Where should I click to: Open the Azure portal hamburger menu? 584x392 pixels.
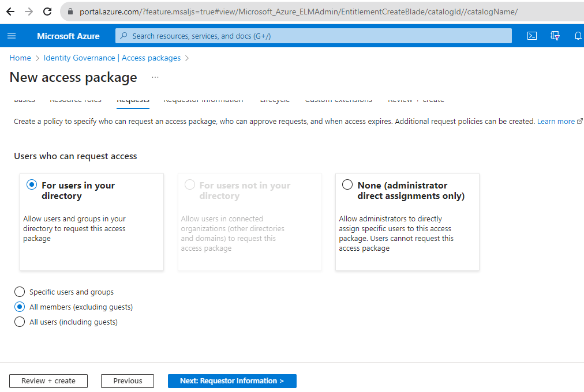pyautogui.click(x=12, y=36)
